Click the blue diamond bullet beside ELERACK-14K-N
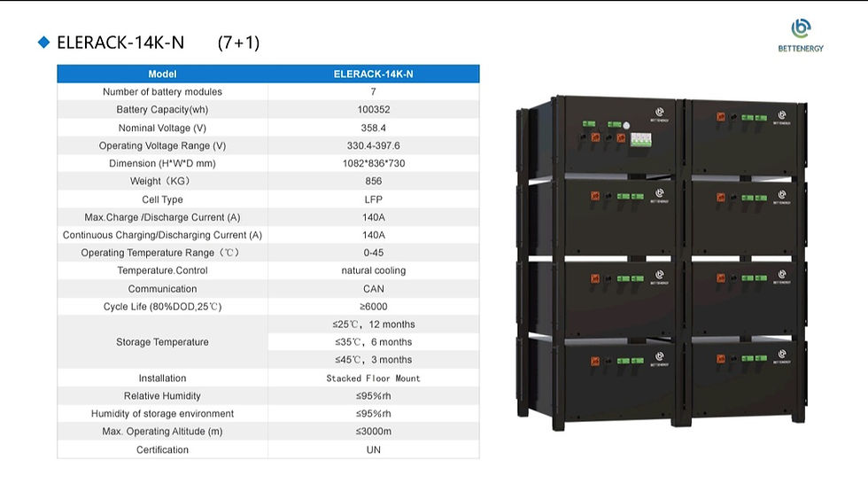 coord(43,42)
